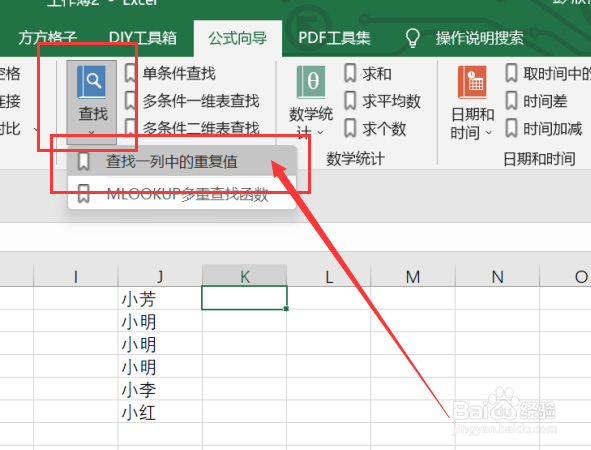
Task: Click bookmark icon next to 单条件查找
Action: [130, 73]
